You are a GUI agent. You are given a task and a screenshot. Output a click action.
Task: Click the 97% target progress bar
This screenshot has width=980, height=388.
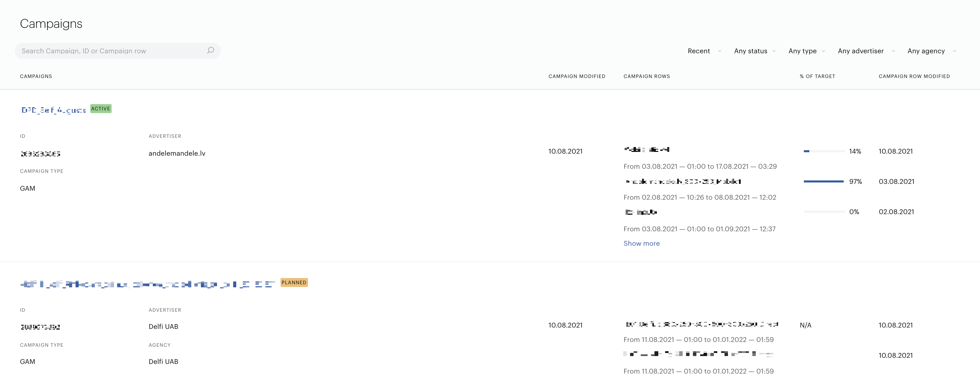(824, 181)
